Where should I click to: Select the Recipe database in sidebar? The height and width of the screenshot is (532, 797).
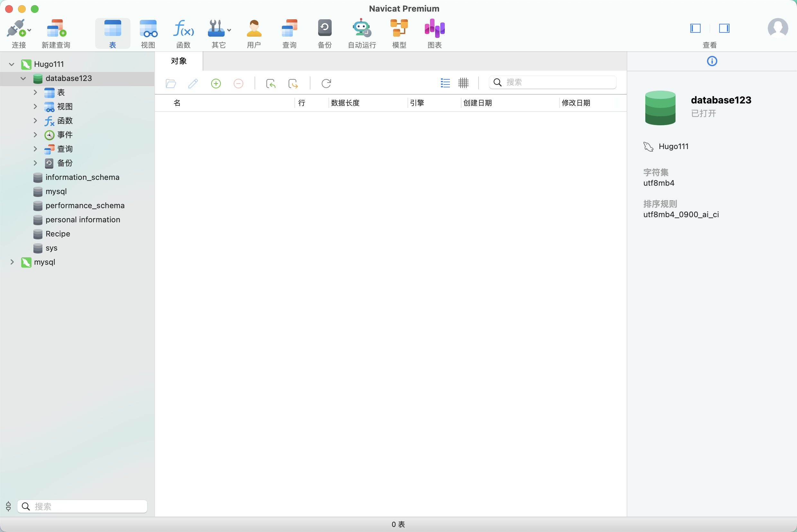click(58, 234)
